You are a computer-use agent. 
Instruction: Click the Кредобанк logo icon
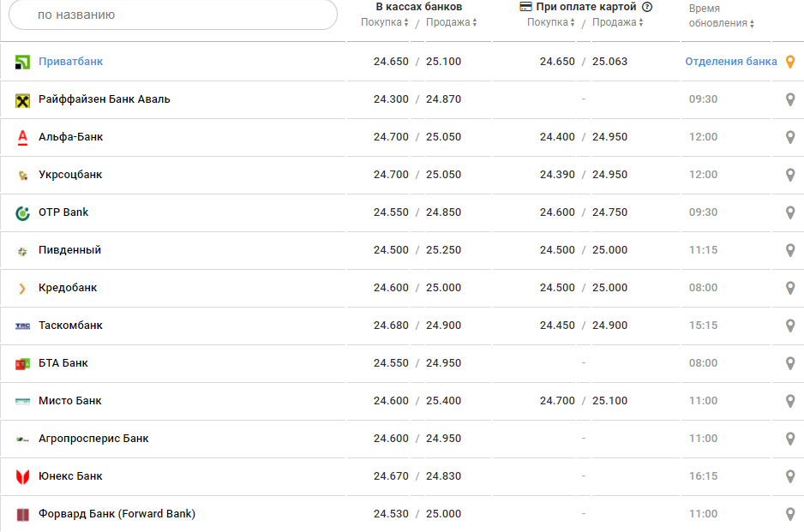(x=23, y=289)
